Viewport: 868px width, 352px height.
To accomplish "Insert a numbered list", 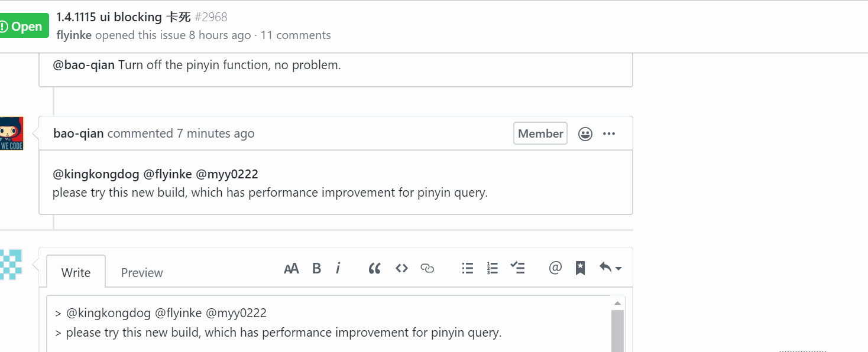I will (493, 269).
